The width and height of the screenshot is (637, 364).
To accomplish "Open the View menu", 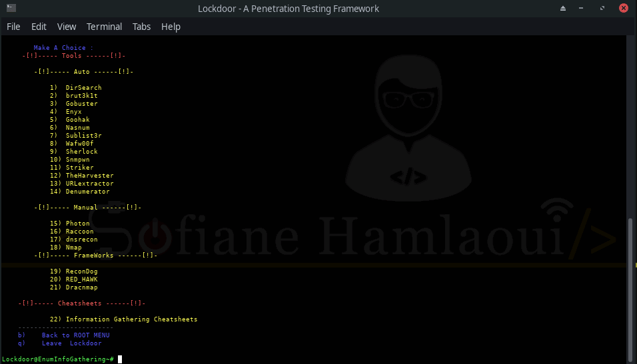I will pyautogui.click(x=67, y=27).
